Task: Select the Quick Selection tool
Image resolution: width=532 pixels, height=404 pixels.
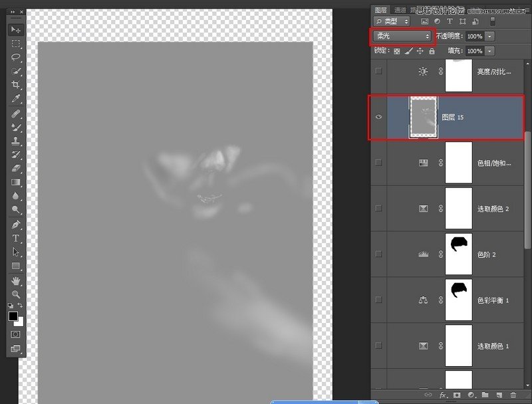Action: click(x=15, y=71)
